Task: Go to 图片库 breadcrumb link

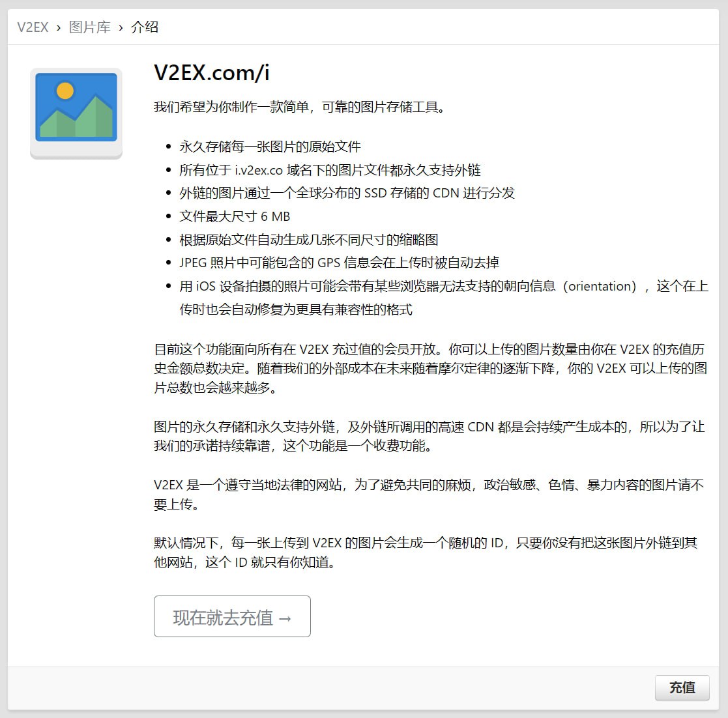Action: pyautogui.click(x=89, y=27)
